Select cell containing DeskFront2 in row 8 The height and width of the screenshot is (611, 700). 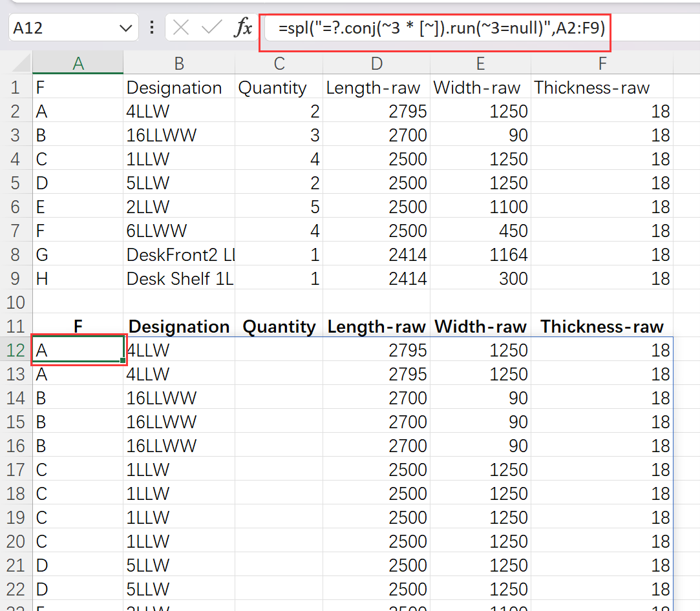coord(178,254)
